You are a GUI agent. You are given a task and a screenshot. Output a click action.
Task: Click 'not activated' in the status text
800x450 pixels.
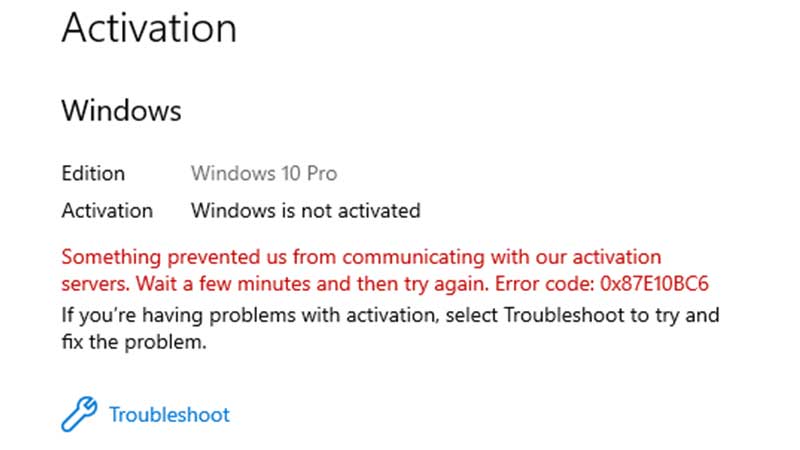[x=370, y=211]
